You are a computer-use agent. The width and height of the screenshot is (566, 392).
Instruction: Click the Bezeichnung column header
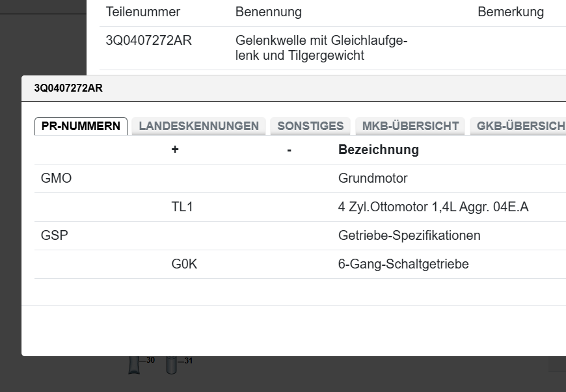click(x=378, y=150)
